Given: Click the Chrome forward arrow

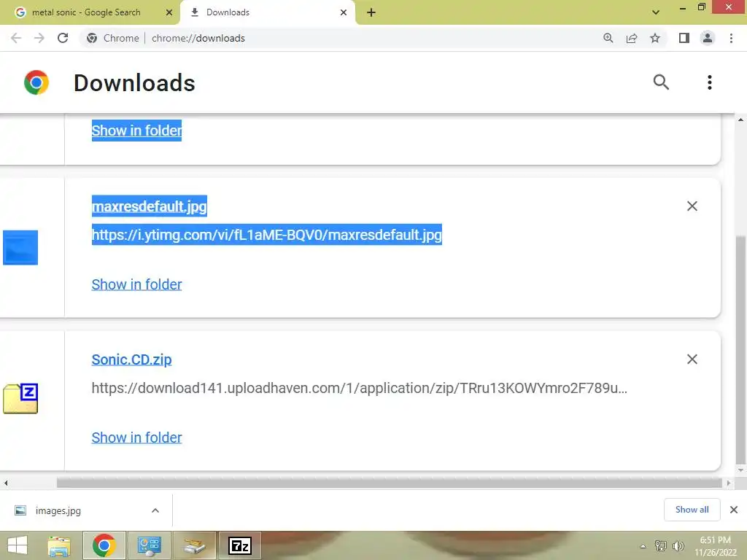Looking at the screenshot, I should pyautogui.click(x=39, y=38).
